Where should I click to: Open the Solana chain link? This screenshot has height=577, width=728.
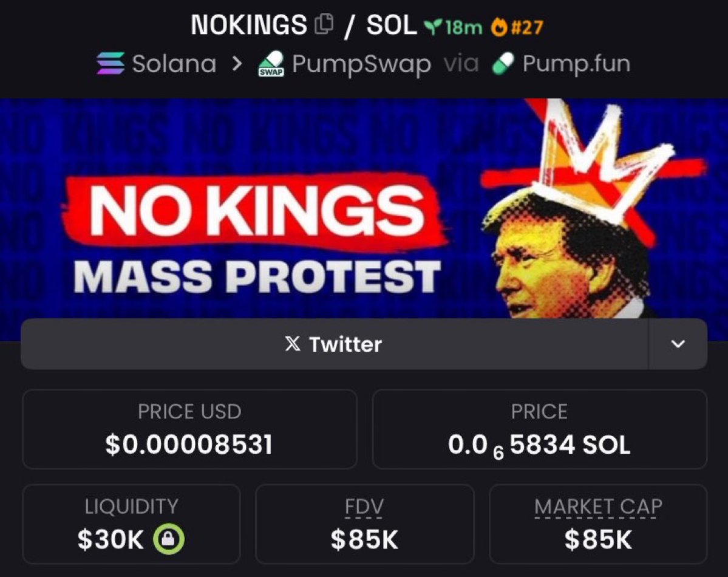tap(174, 64)
